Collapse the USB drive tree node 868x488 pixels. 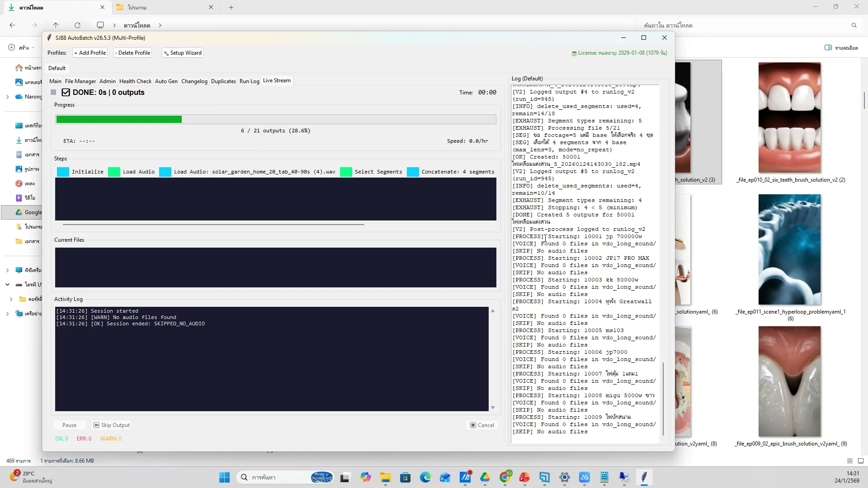click(7, 285)
